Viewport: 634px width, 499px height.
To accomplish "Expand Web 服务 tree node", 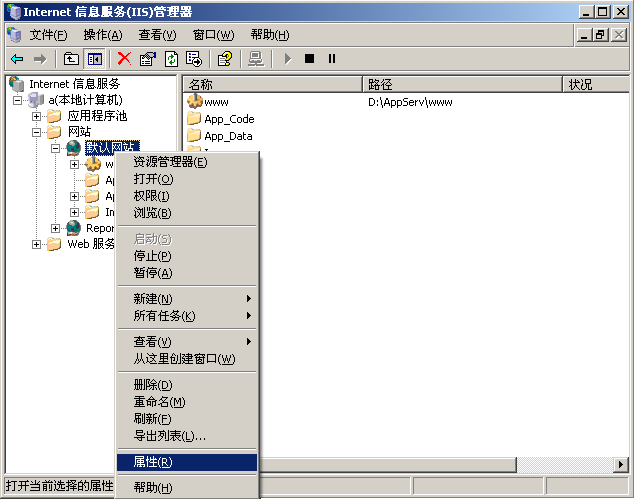I will 36,244.
